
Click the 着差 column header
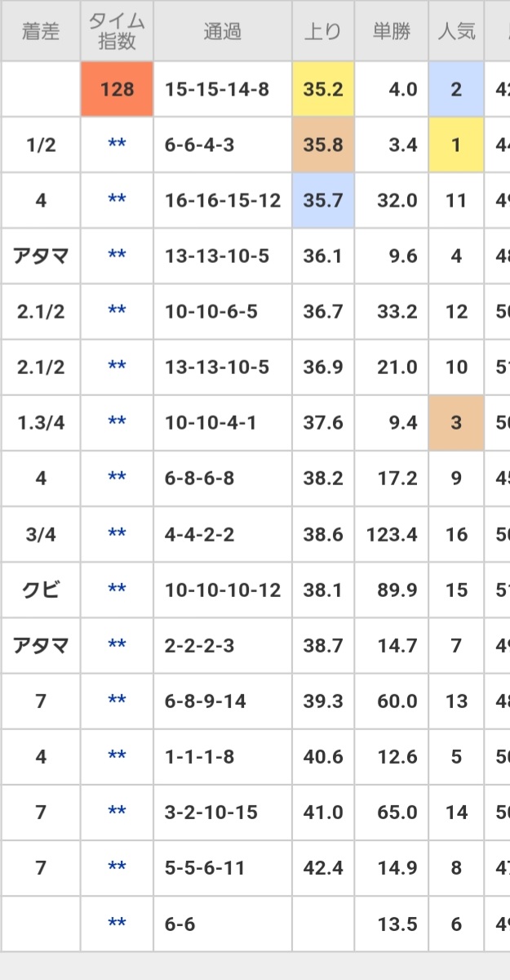click(41, 33)
